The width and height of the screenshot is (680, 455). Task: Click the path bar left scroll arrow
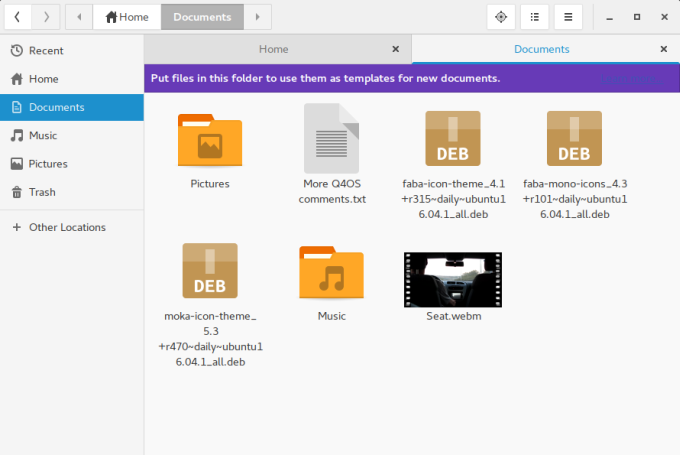[79, 17]
